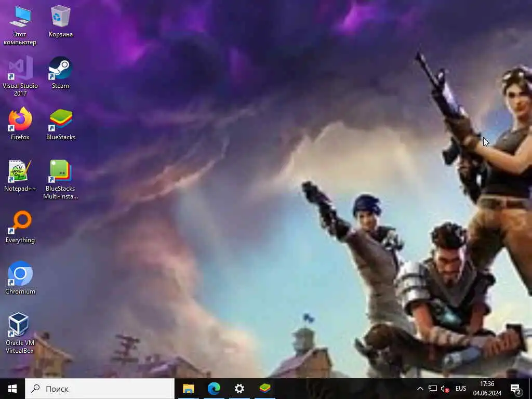Select the Oracle VM VirtualBox shortcut
This screenshot has width=532, height=399.
pos(20,334)
